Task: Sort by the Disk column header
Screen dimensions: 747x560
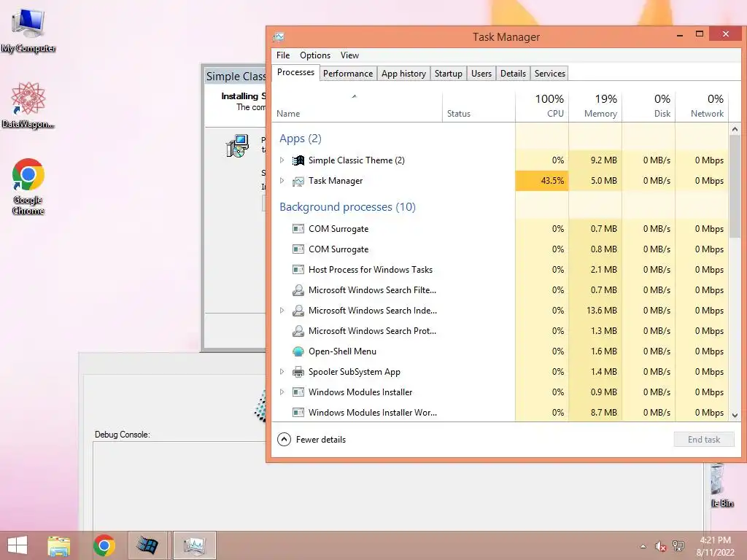Action: [x=649, y=106]
